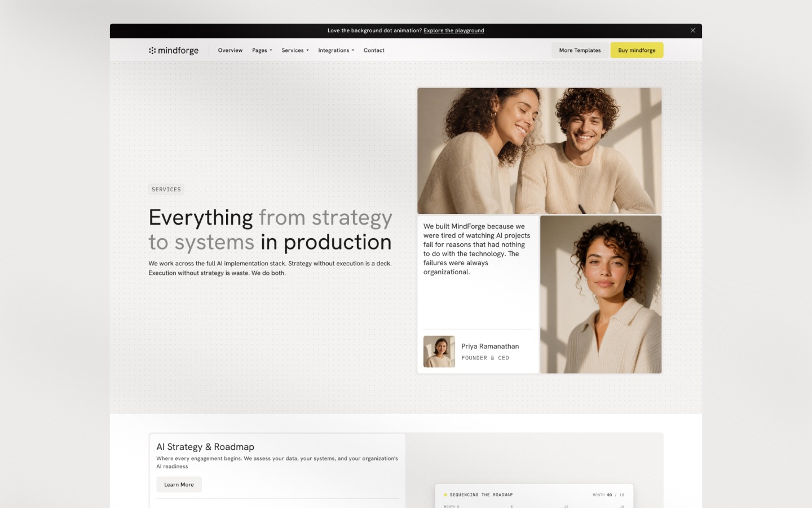Close the top announcement banner
This screenshot has width=812, height=508.
(693, 30)
